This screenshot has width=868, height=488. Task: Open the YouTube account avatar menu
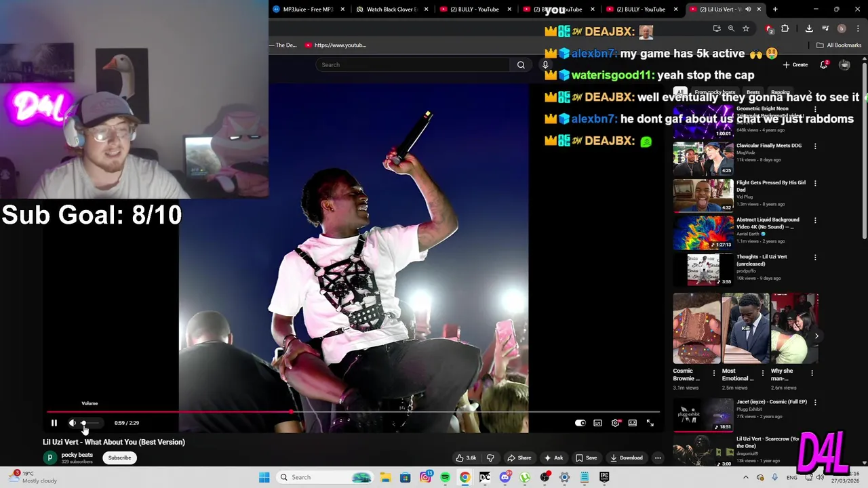point(844,64)
